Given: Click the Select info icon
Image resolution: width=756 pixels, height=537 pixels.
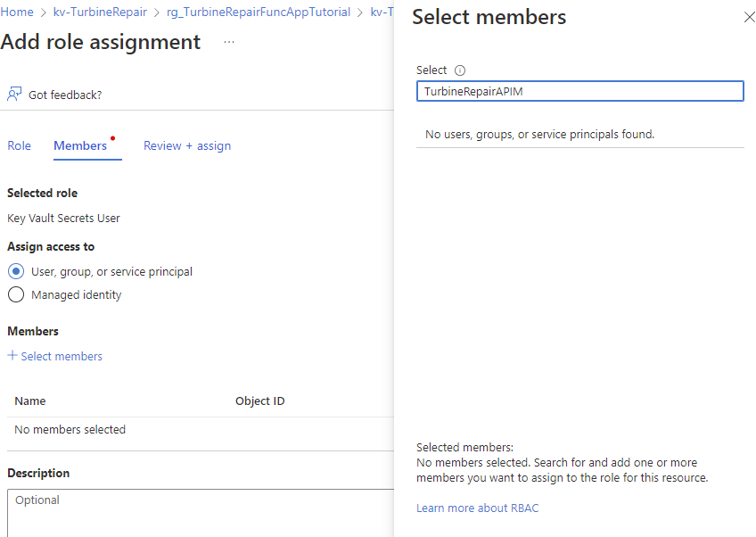Looking at the screenshot, I should [x=460, y=70].
